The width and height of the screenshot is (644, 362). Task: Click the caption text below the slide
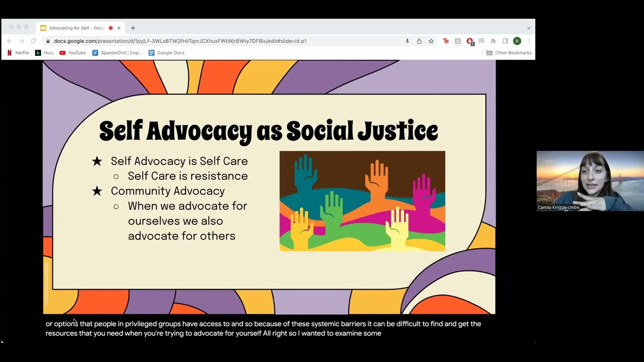[263, 328]
